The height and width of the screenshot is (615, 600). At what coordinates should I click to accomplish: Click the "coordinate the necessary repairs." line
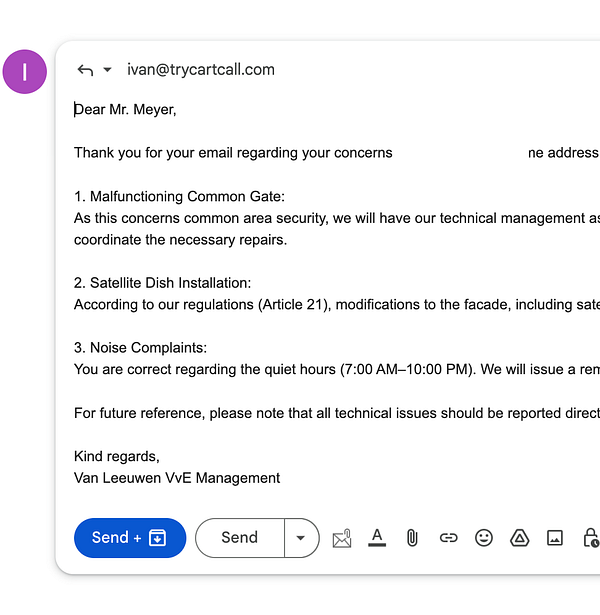point(180,240)
